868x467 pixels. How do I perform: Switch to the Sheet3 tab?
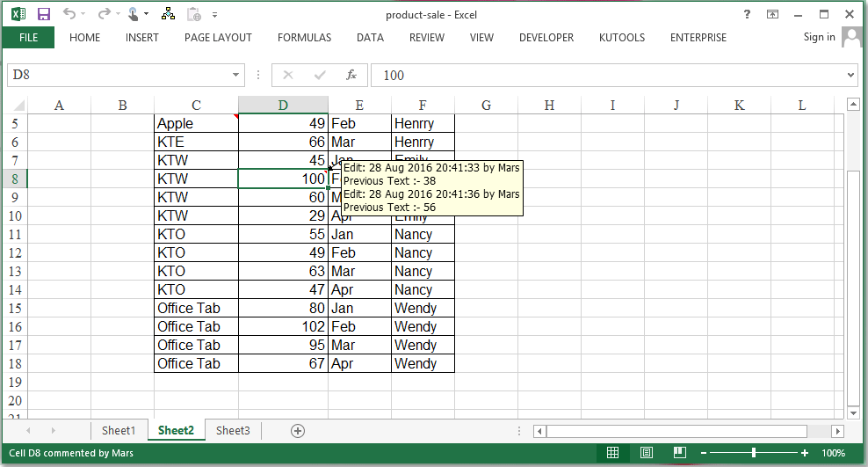coord(233,431)
